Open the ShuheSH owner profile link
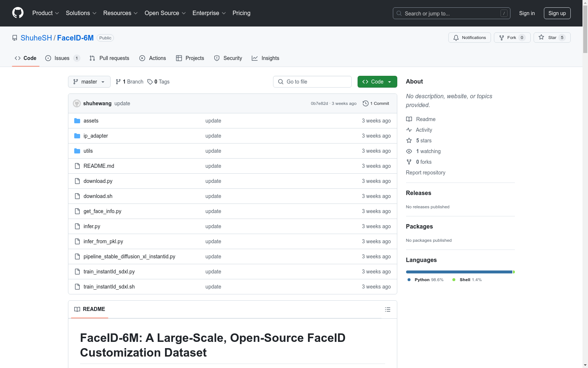This screenshot has width=588, height=368. tap(36, 38)
